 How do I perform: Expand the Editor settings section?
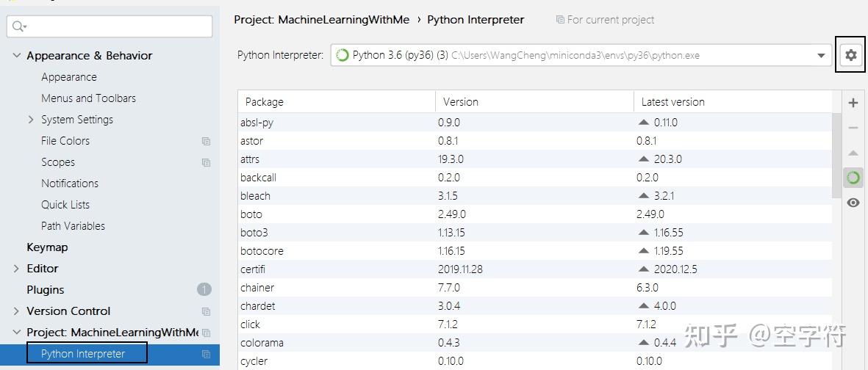(x=17, y=269)
